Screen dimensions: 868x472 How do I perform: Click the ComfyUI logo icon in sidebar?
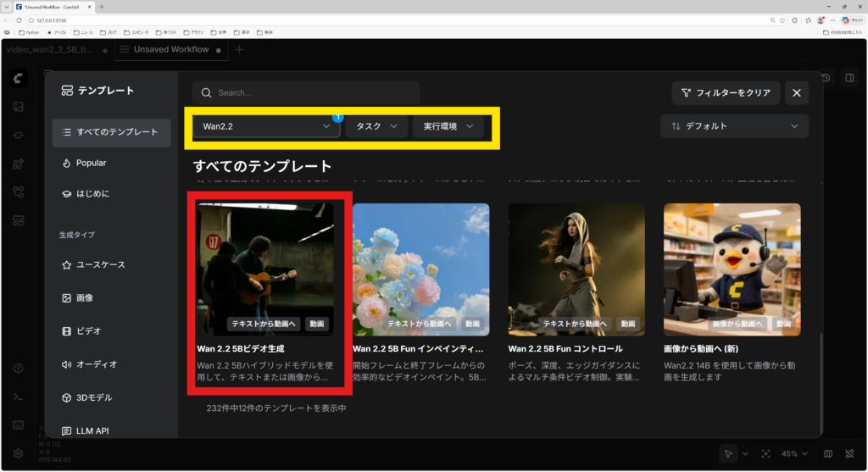(19, 78)
